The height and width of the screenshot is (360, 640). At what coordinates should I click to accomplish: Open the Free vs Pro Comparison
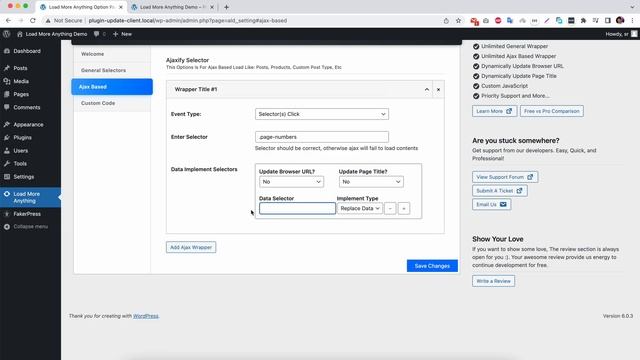coord(551,111)
